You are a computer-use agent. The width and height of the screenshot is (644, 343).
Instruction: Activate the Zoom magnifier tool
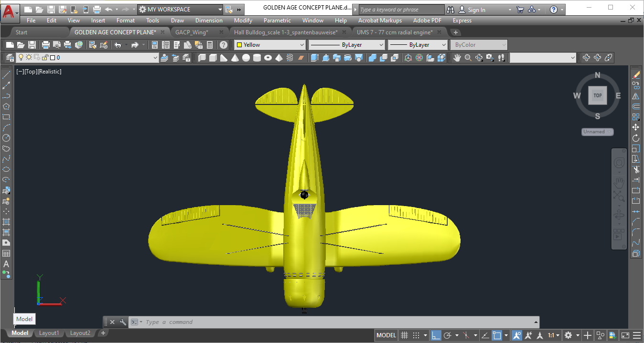pyautogui.click(x=468, y=58)
